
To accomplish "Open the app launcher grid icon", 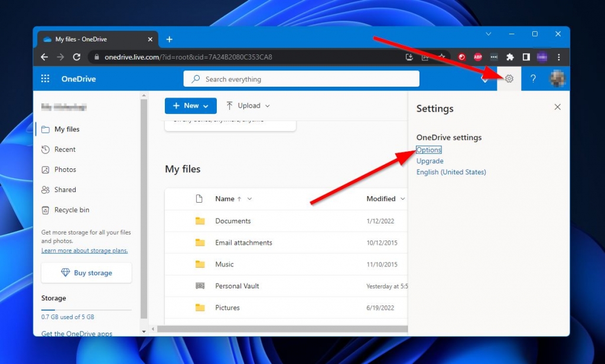I will click(x=44, y=79).
